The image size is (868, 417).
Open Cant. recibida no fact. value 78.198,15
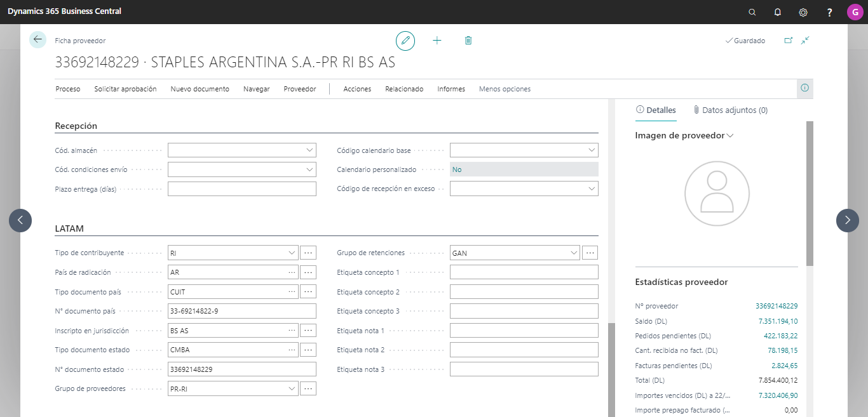coord(783,350)
